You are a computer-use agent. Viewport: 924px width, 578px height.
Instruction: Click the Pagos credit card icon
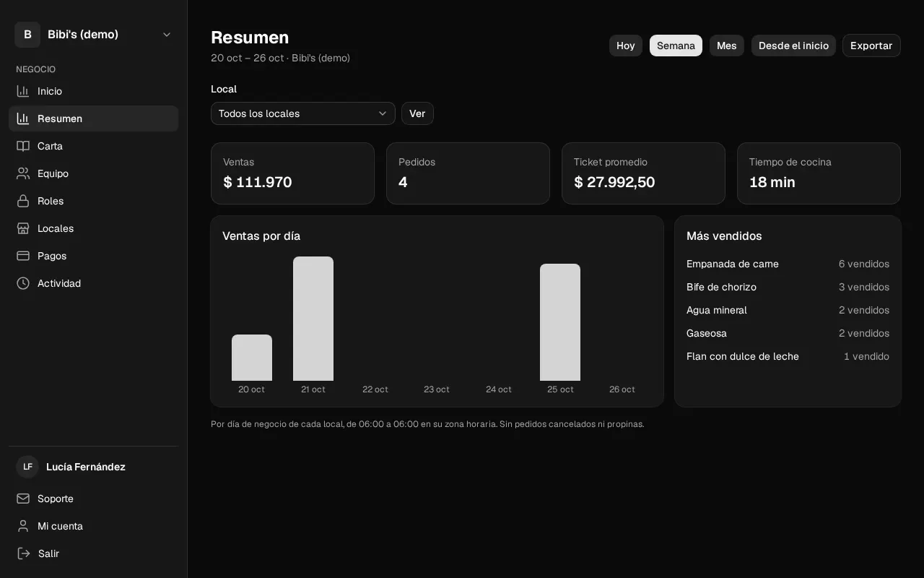pyautogui.click(x=23, y=256)
